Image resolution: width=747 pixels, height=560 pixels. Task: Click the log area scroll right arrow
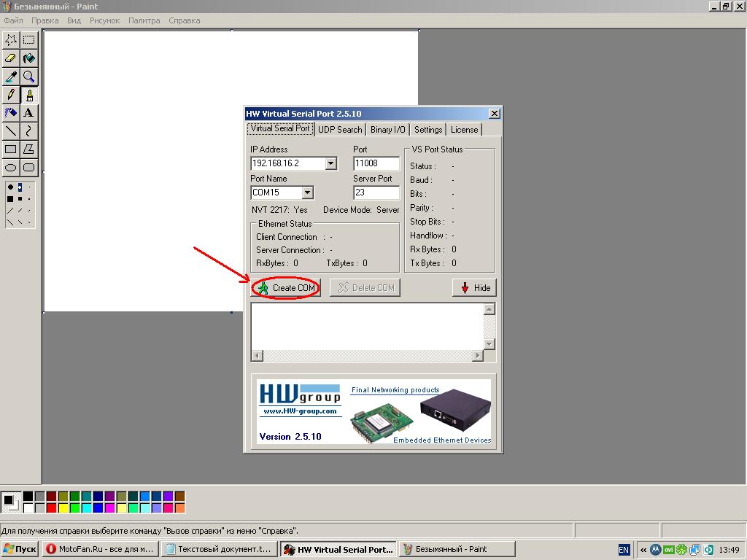478,355
